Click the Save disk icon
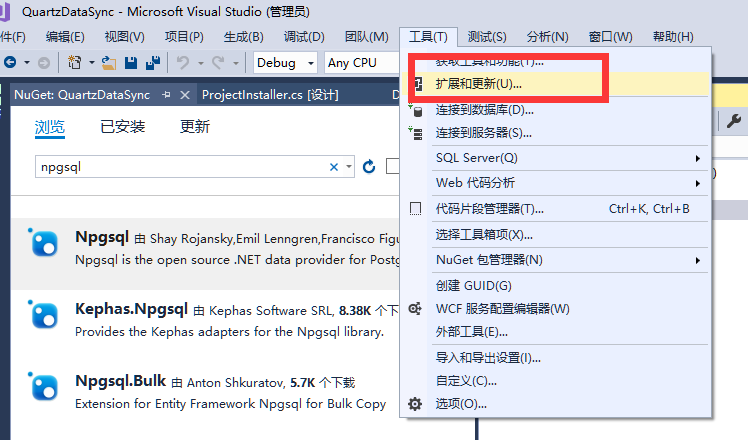The image size is (748, 440). pos(131,63)
